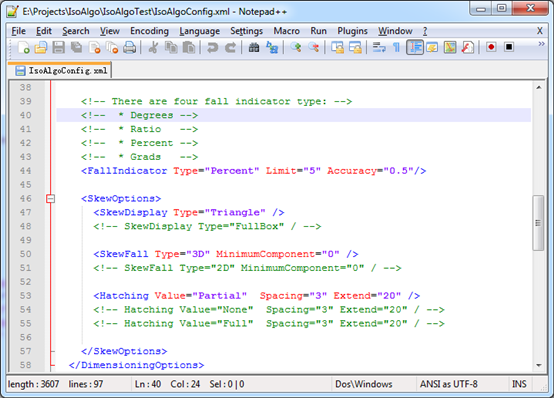Toggle INS mode in status bar
The width and height of the screenshot is (554, 398).
coord(519,384)
